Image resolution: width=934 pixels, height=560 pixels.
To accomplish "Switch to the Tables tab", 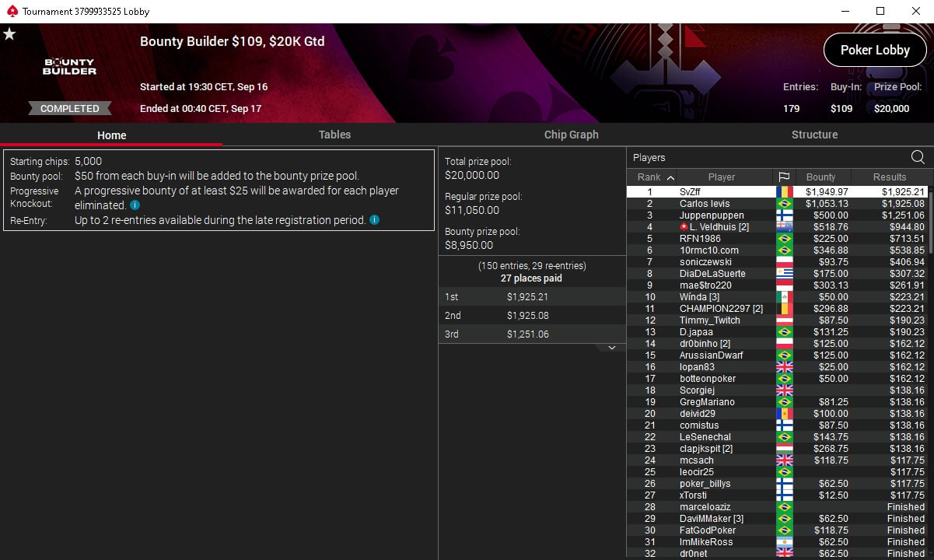I will click(x=334, y=135).
